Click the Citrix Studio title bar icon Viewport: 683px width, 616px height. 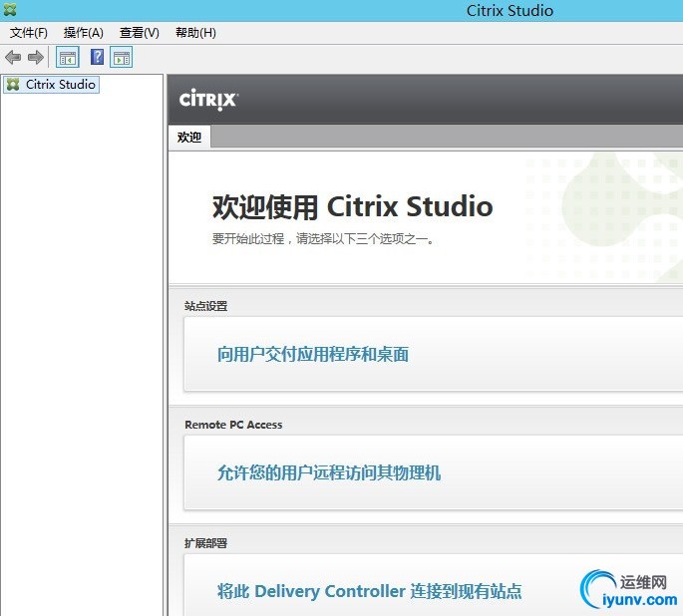pos(10,10)
